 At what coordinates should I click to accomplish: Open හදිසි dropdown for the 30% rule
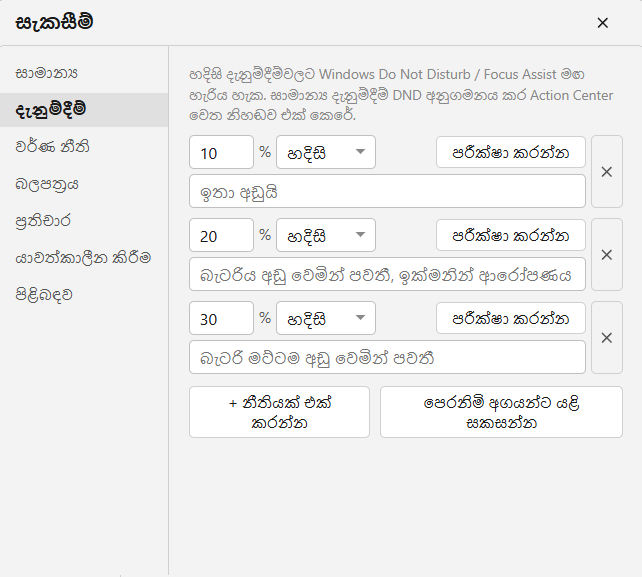pyautogui.click(x=326, y=318)
